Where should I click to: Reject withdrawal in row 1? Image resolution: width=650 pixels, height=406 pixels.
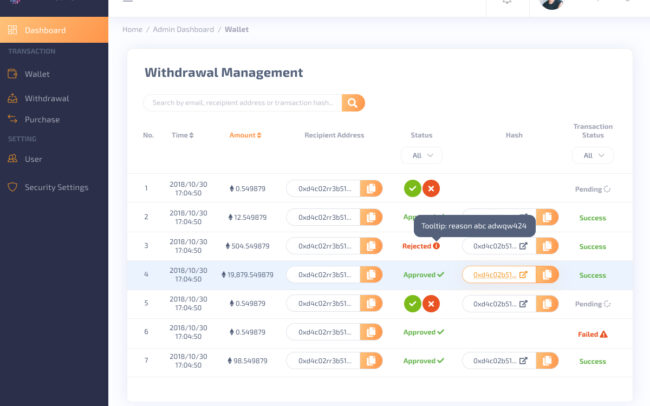point(431,188)
